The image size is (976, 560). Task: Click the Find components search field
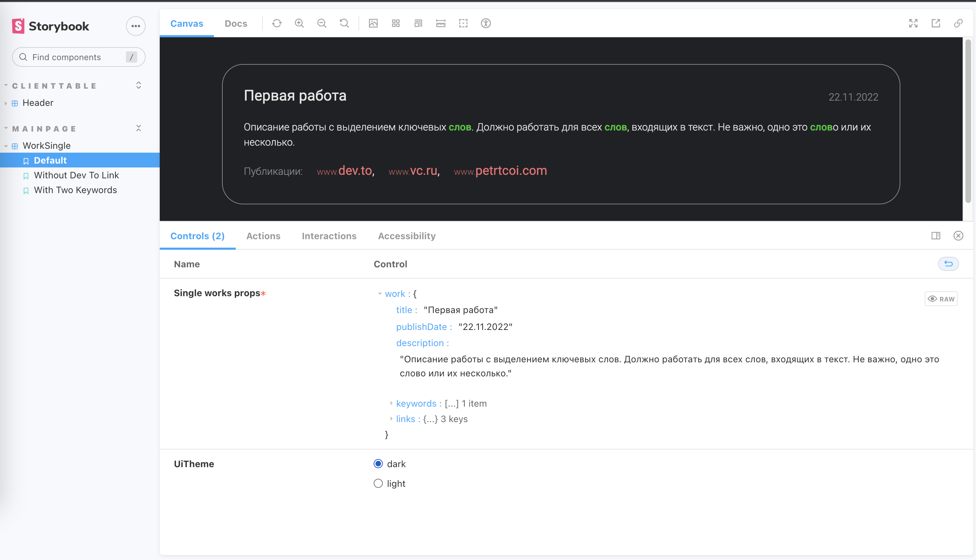73,57
